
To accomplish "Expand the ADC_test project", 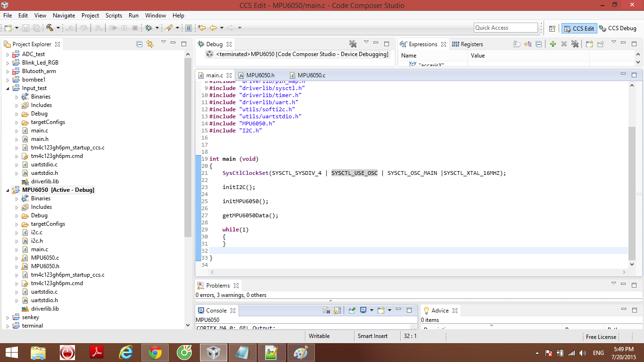I will click(x=8, y=54).
